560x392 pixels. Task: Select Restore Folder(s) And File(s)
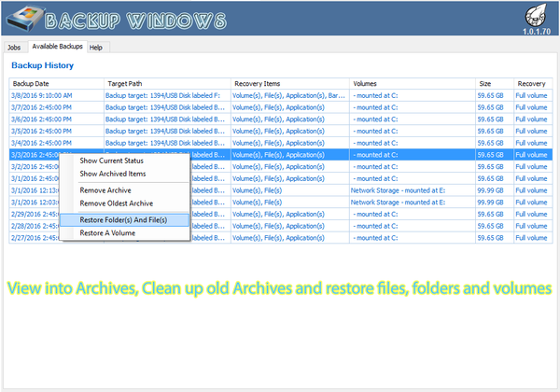123,219
